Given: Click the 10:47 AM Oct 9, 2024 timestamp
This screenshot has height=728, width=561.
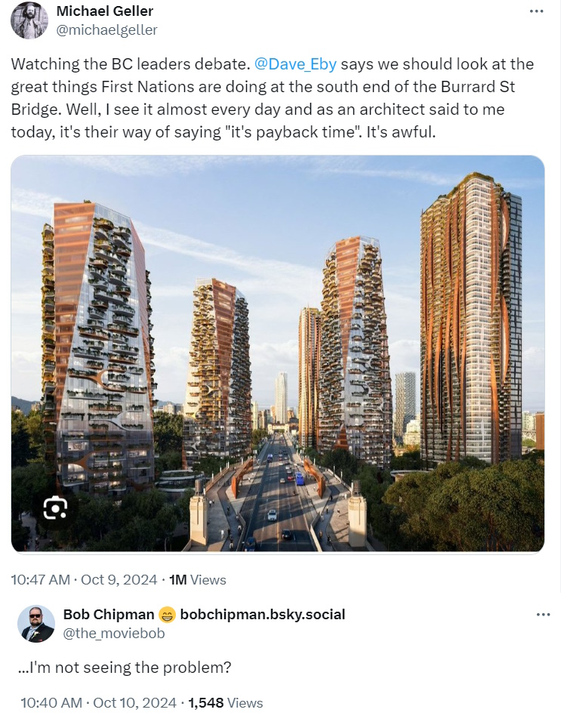Looking at the screenshot, I should (84, 580).
